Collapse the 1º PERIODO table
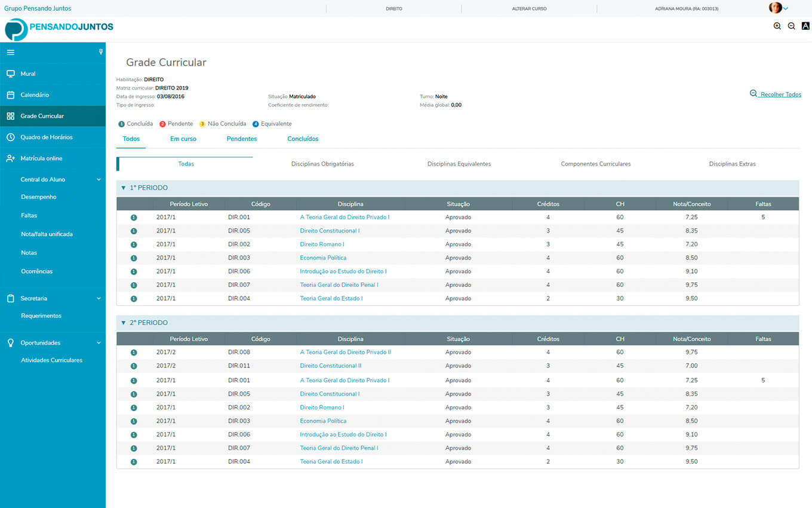This screenshot has width=812, height=508. click(x=122, y=188)
